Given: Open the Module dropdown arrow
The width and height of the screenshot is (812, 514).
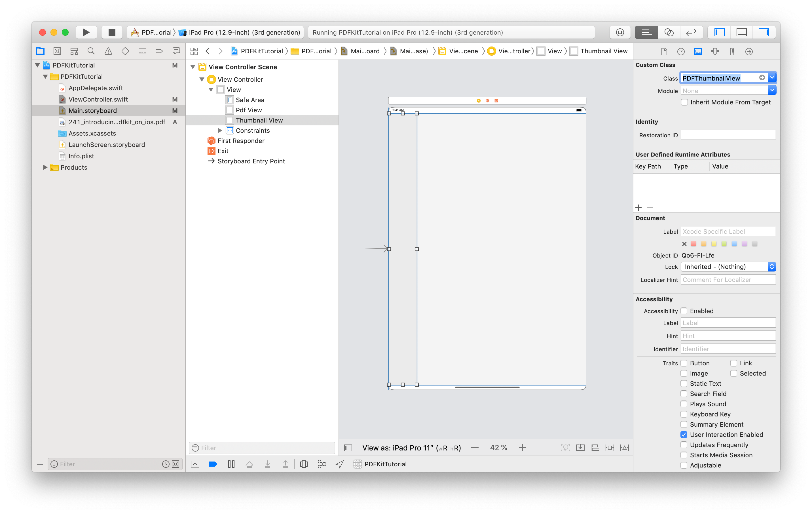Looking at the screenshot, I should coord(772,90).
